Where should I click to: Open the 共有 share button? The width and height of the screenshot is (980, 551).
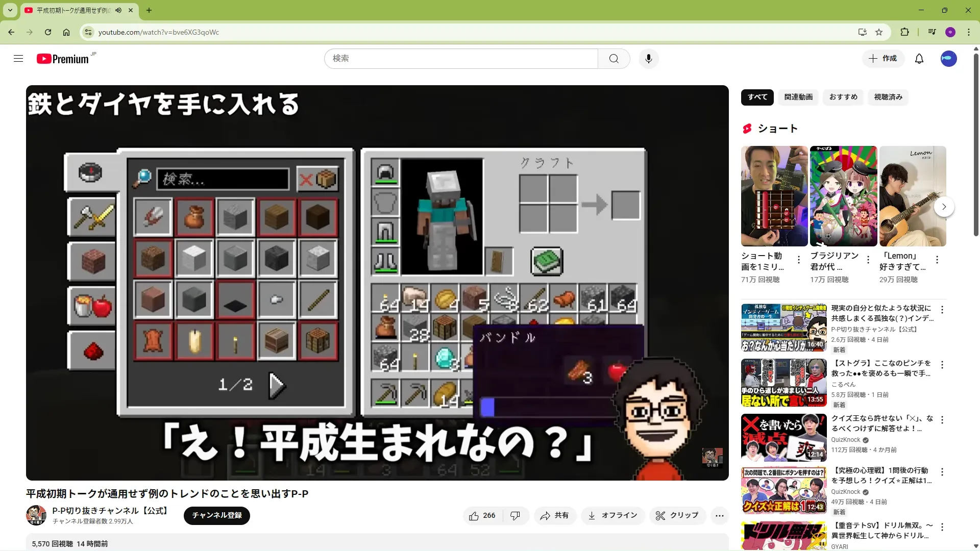point(554,516)
